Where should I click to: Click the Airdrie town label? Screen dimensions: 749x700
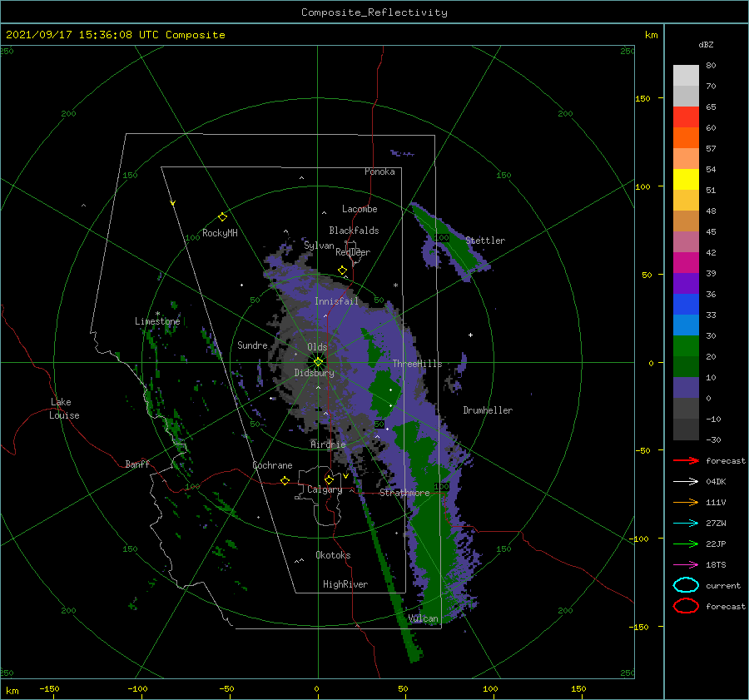328,444
